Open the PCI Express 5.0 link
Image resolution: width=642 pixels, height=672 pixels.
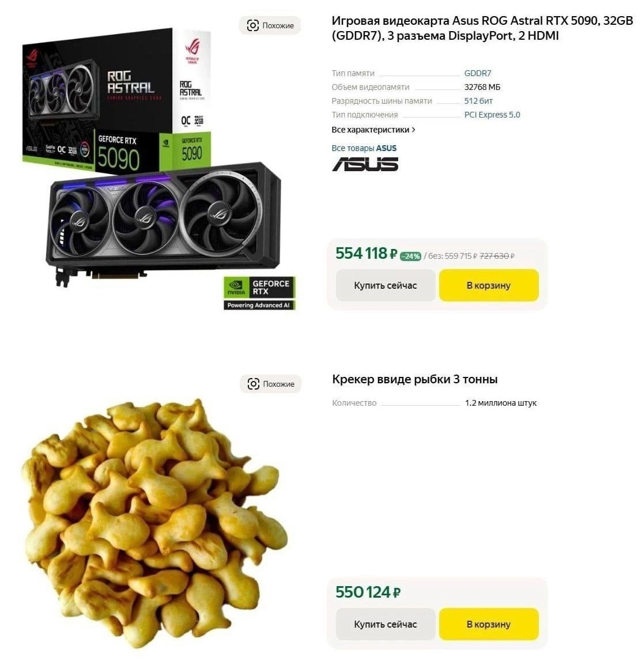pyautogui.click(x=492, y=115)
